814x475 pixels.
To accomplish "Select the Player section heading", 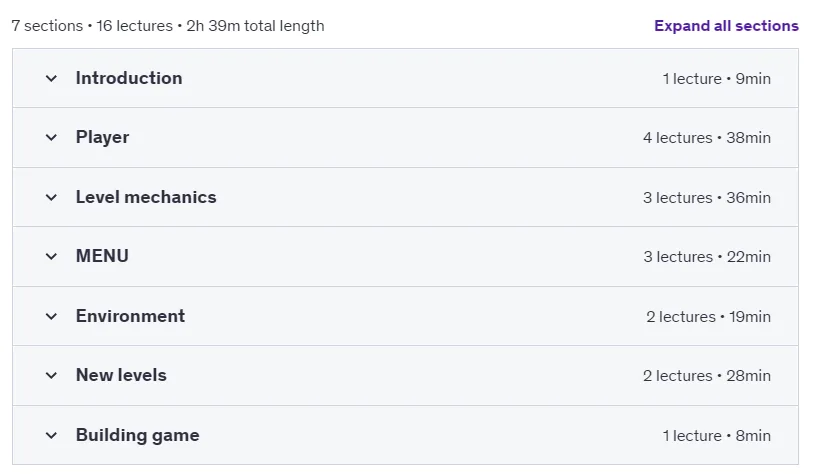I will click(x=102, y=138).
